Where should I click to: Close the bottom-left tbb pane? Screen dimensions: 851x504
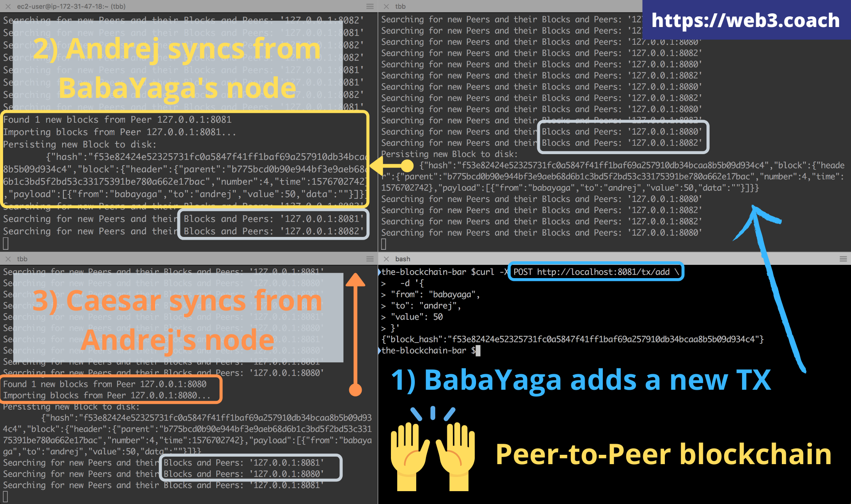pos(8,259)
